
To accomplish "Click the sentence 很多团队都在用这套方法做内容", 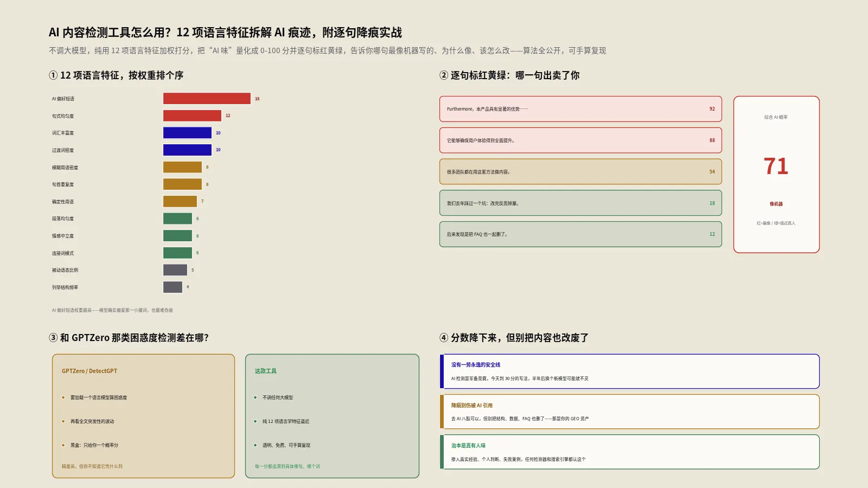I will point(478,172).
